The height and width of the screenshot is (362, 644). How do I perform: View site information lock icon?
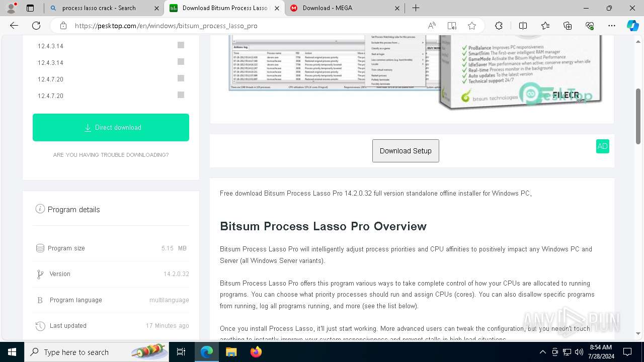pyautogui.click(x=63, y=26)
